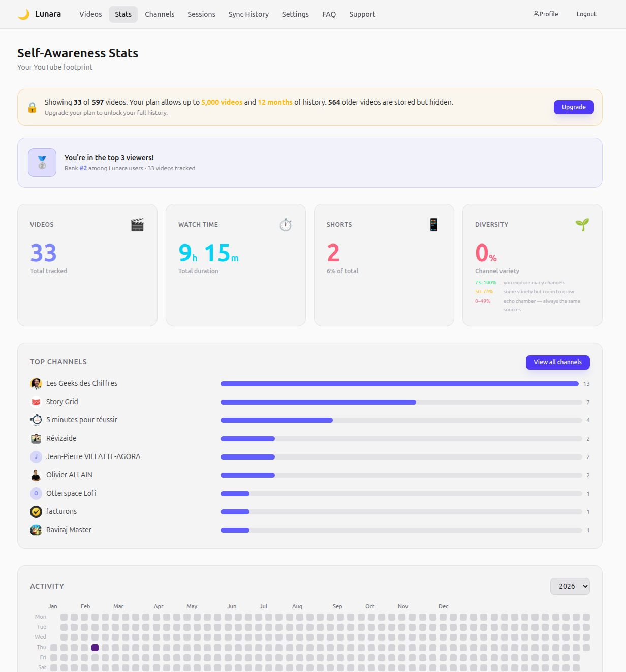This screenshot has height=672, width=626.
Task: Click the facturons channel name
Action: pos(61,511)
